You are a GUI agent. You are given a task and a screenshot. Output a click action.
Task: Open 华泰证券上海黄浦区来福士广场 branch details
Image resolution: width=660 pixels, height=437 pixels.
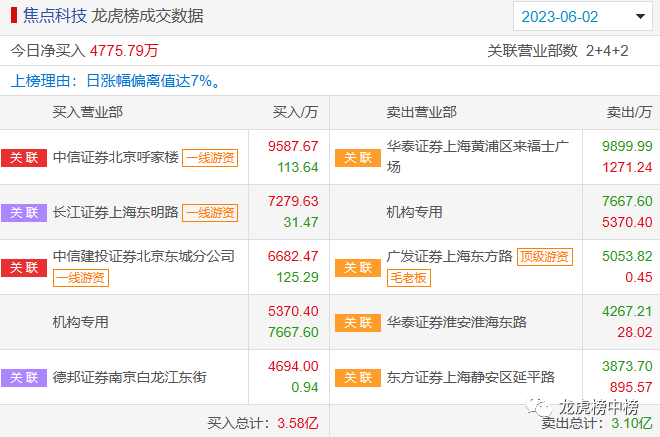478,157
